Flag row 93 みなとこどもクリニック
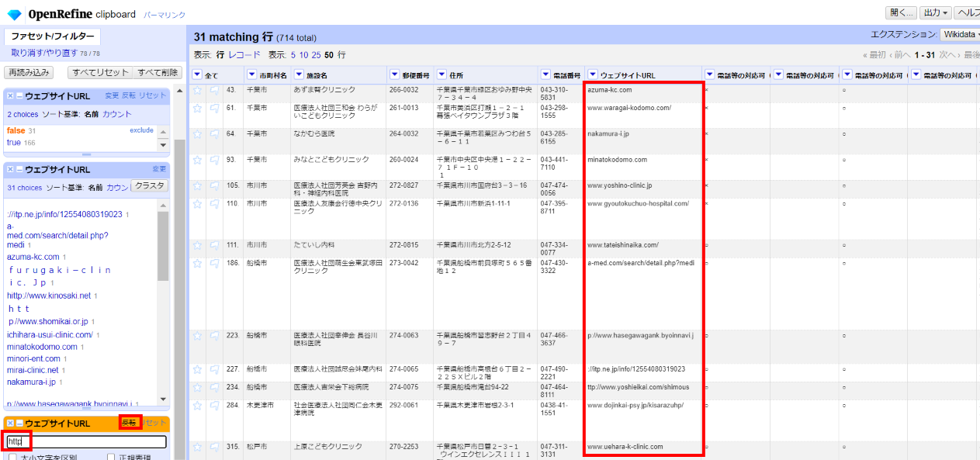The width and height of the screenshot is (980, 460). tap(214, 160)
